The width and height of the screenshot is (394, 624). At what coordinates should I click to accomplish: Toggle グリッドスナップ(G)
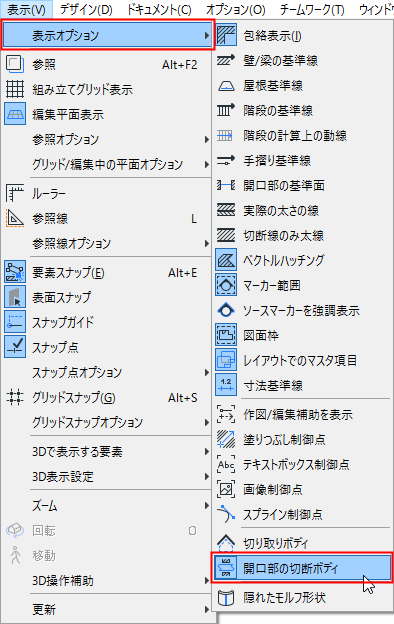pos(107,397)
